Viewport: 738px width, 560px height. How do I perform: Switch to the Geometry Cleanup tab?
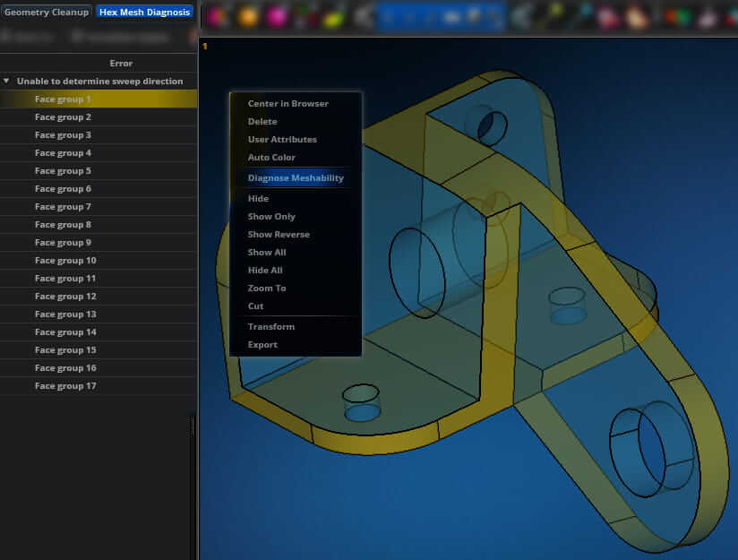click(47, 13)
